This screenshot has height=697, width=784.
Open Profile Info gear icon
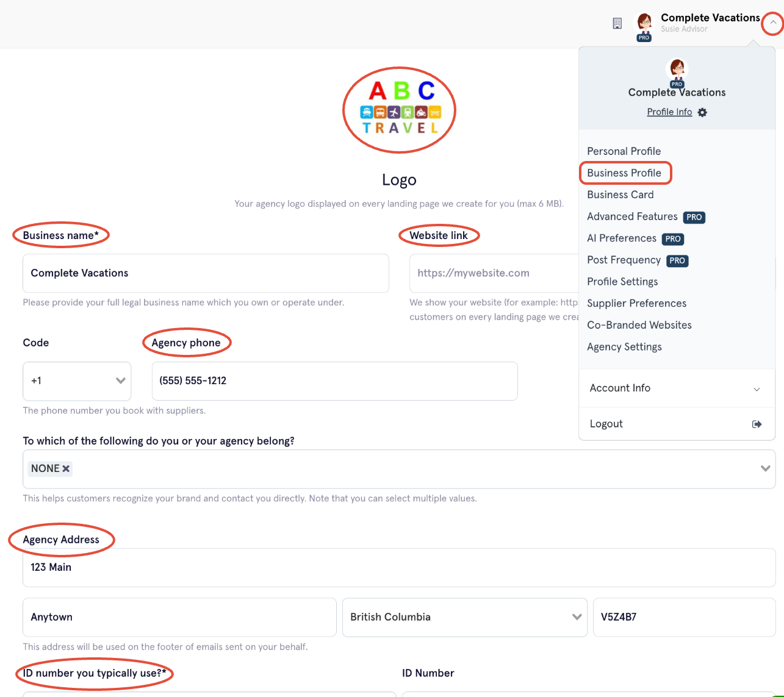click(x=702, y=112)
